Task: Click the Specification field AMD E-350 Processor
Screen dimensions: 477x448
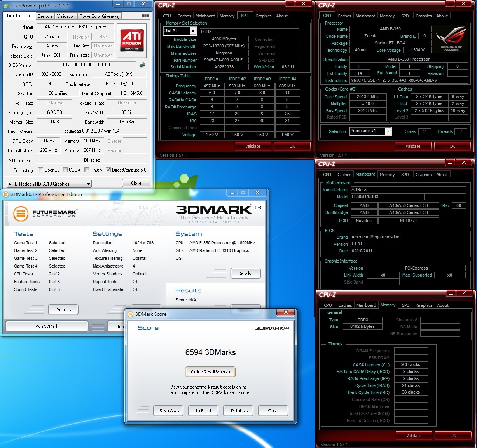Action: (x=409, y=59)
